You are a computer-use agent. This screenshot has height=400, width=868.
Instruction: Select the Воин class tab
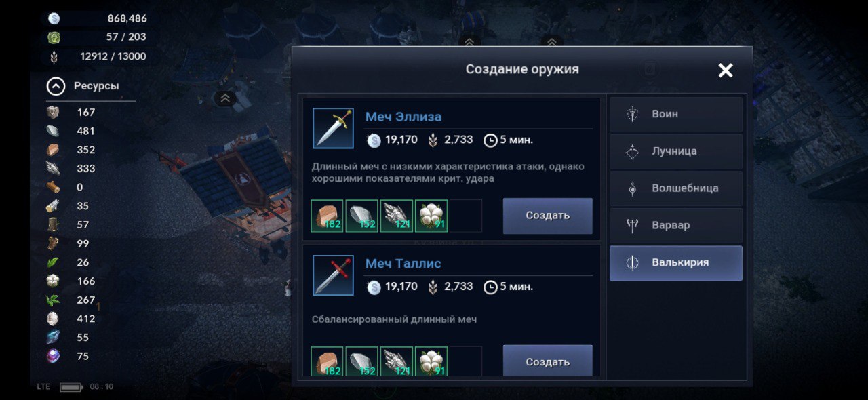(675, 114)
